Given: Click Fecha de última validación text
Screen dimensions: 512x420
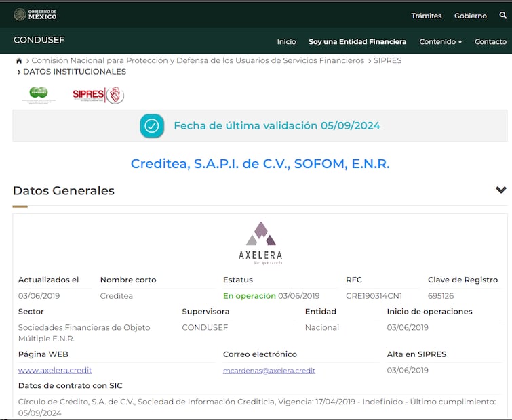Looking at the screenshot, I should 277,125.
